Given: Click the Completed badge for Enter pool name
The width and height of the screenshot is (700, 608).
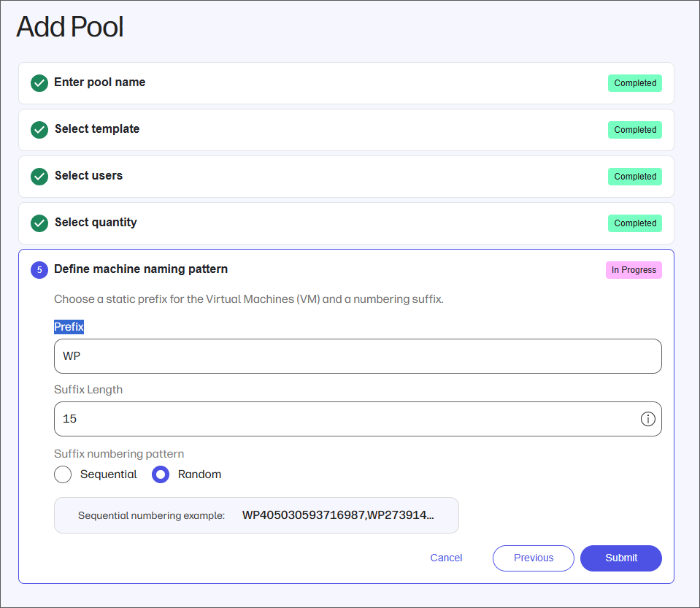Looking at the screenshot, I should tap(635, 83).
